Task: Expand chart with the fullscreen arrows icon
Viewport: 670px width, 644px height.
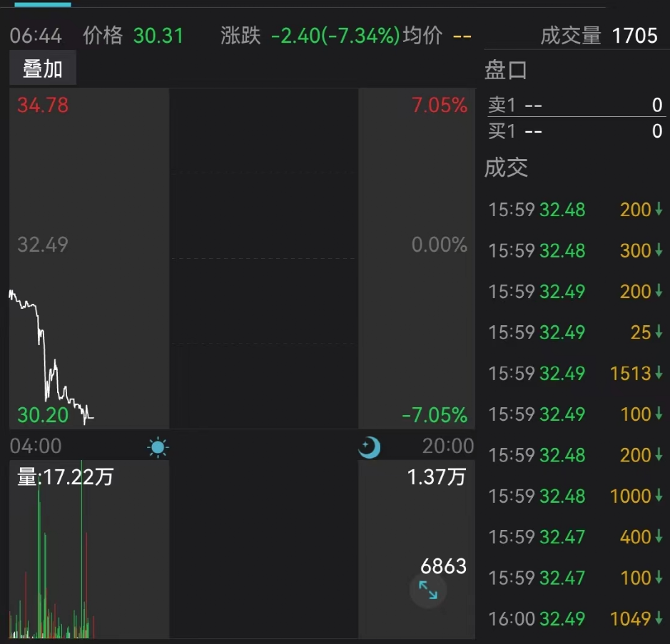Action: click(x=427, y=590)
